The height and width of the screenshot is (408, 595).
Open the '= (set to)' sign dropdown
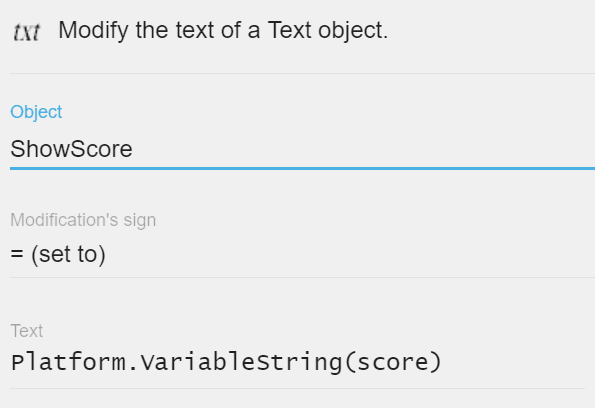click(x=302, y=254)
